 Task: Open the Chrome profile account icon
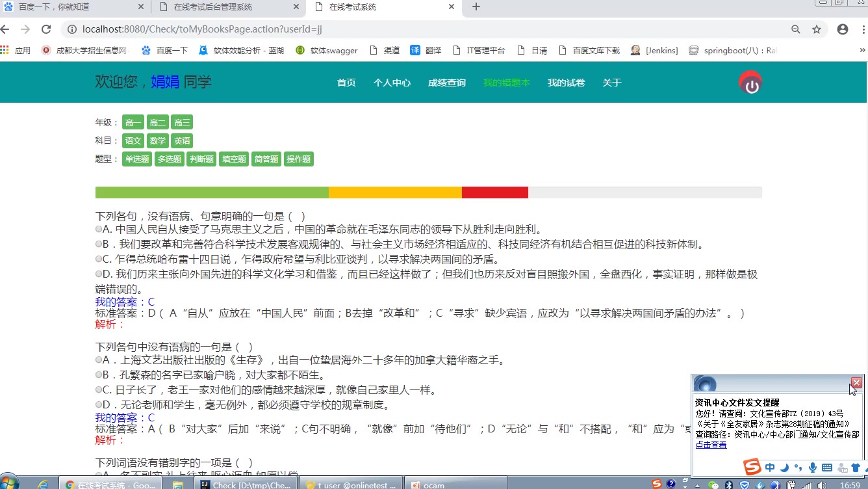pos(843,29)
